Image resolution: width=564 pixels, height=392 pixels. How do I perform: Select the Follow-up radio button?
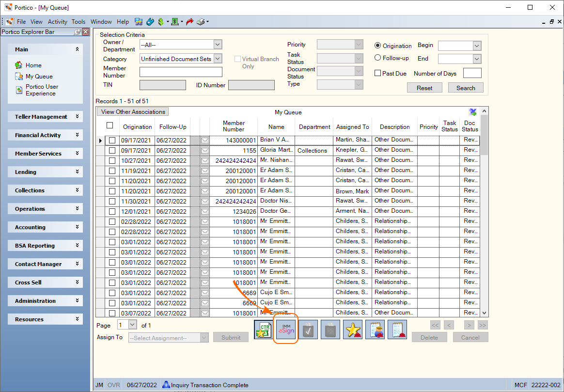377,58
